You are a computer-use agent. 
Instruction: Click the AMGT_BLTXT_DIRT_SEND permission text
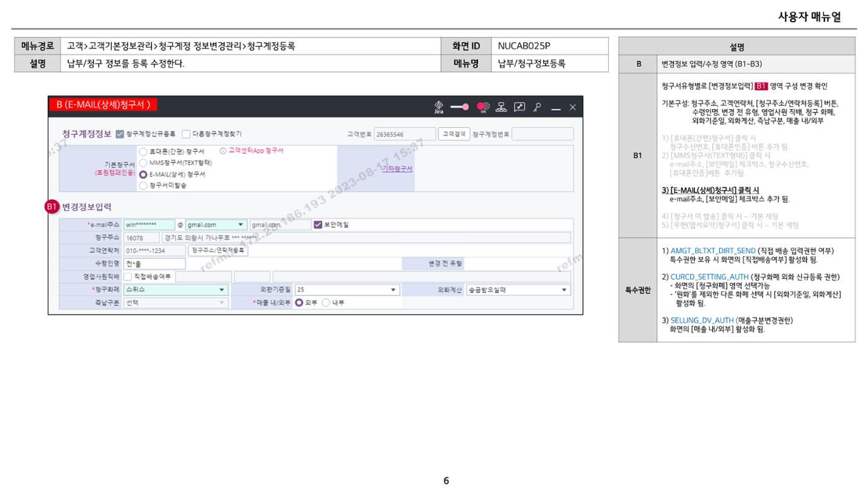point(713,251)
